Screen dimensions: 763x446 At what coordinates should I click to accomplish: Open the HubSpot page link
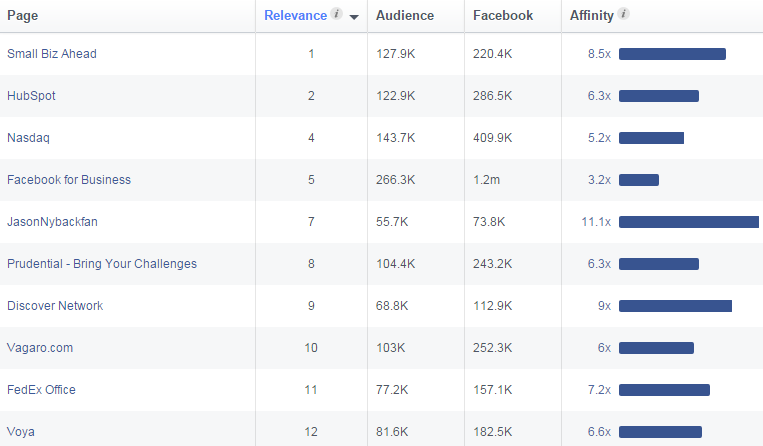[31, 96]
